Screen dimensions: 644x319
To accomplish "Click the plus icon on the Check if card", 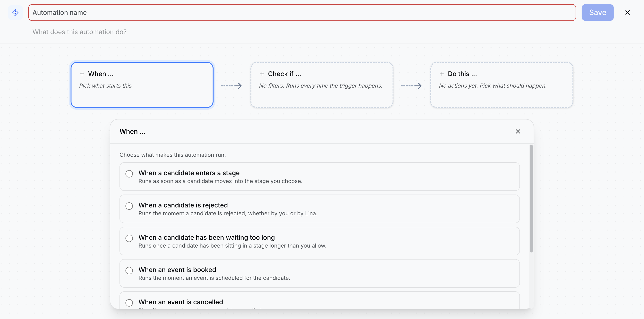I will click(262, 74).
